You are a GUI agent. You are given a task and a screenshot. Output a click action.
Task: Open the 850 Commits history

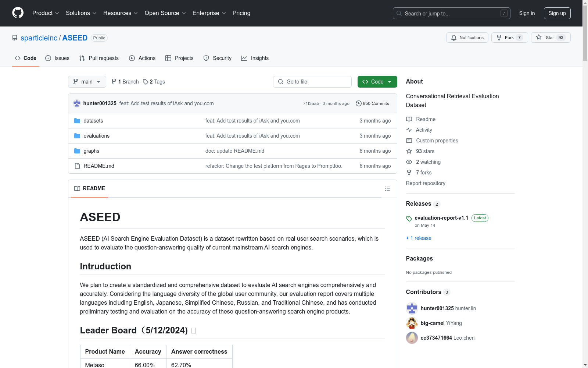pos(372,103)
